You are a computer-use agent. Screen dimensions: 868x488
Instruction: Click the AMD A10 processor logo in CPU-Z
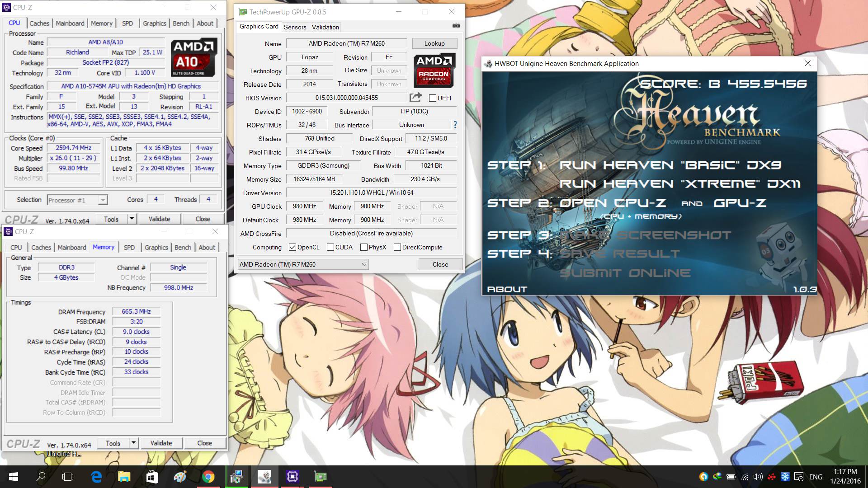pos(194,57)
